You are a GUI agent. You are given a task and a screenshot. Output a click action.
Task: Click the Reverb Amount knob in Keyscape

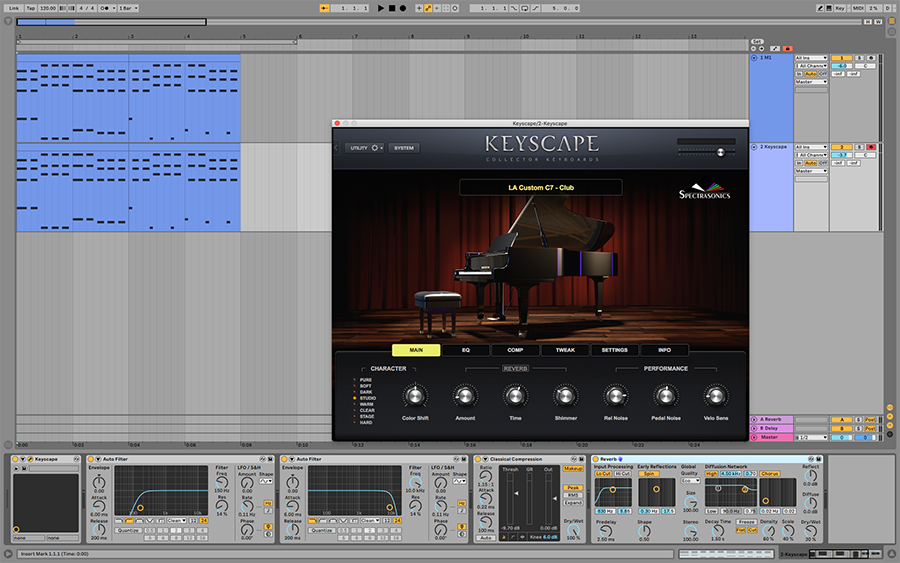tap(465, 396)
